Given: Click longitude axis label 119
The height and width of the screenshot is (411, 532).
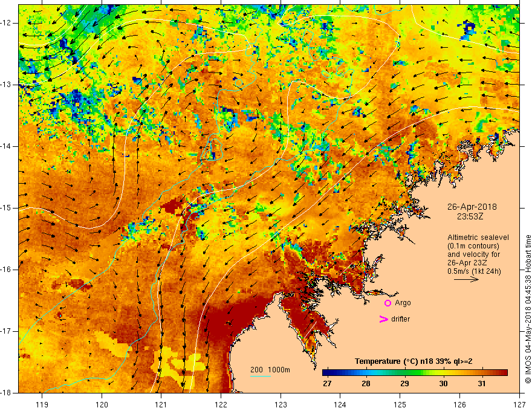Looking at the screenshot, I should 42,404.
